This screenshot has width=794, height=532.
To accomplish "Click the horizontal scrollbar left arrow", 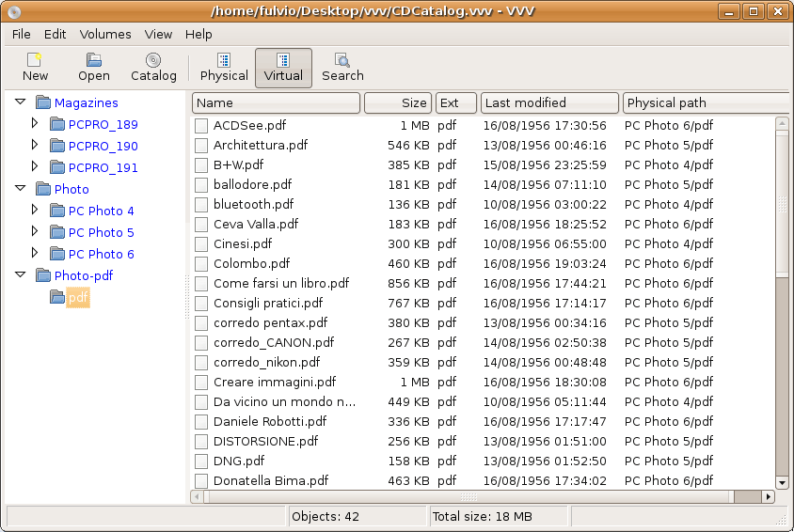I will click(x=197, y=496).
